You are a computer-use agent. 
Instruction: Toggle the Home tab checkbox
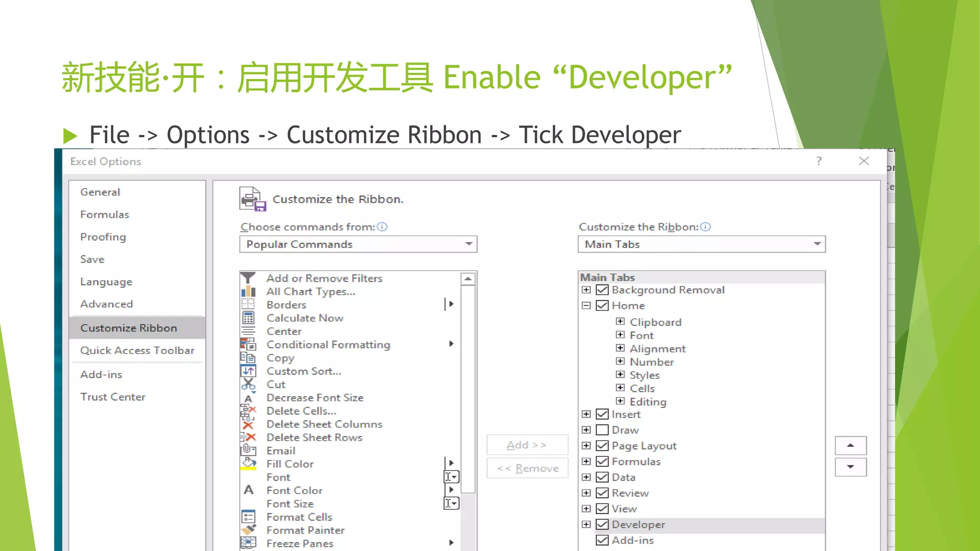(x=602, y=305)
